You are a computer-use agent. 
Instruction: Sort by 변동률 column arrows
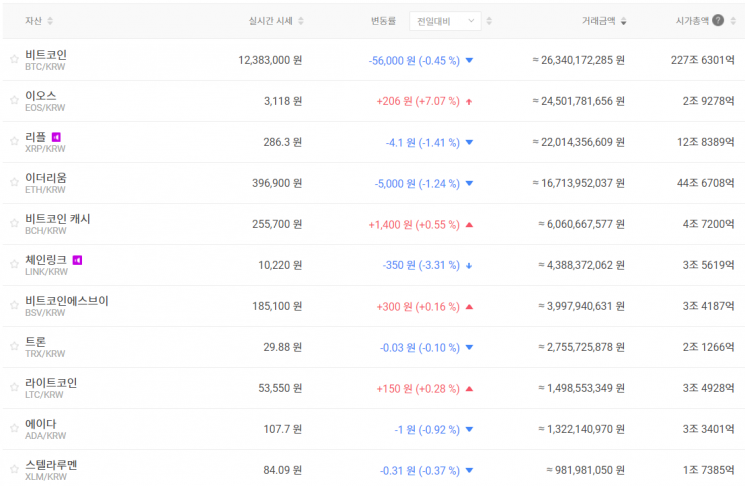click(x=489, y=21)
